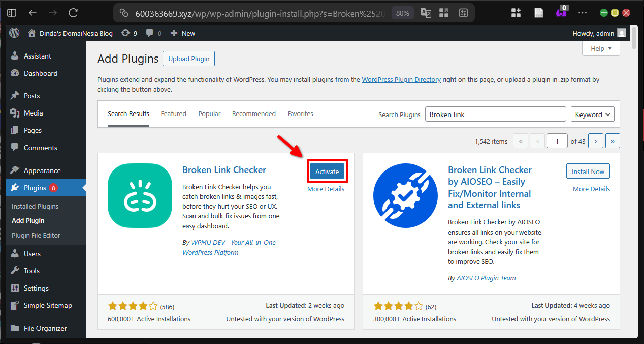Install Broken Link Checker by AIOSEO
The height and width of the screenshot is (344, 644).
pos(588,171)
